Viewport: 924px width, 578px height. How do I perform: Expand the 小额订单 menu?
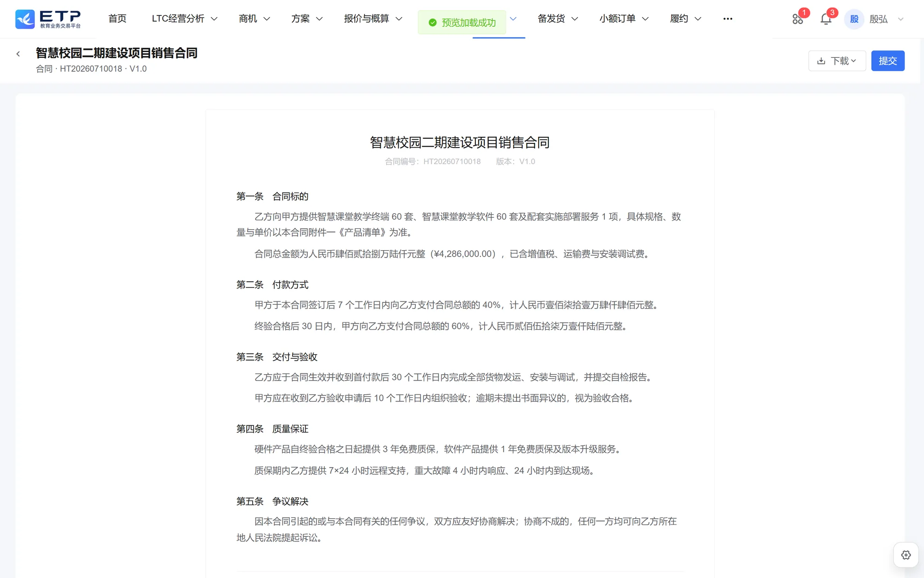(x=624, y=18)
